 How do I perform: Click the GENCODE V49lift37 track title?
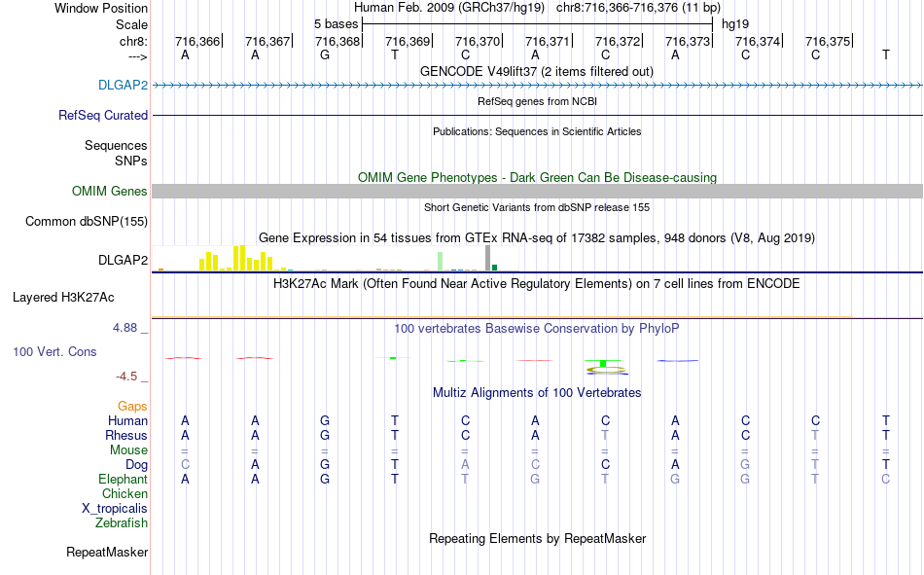537,71
